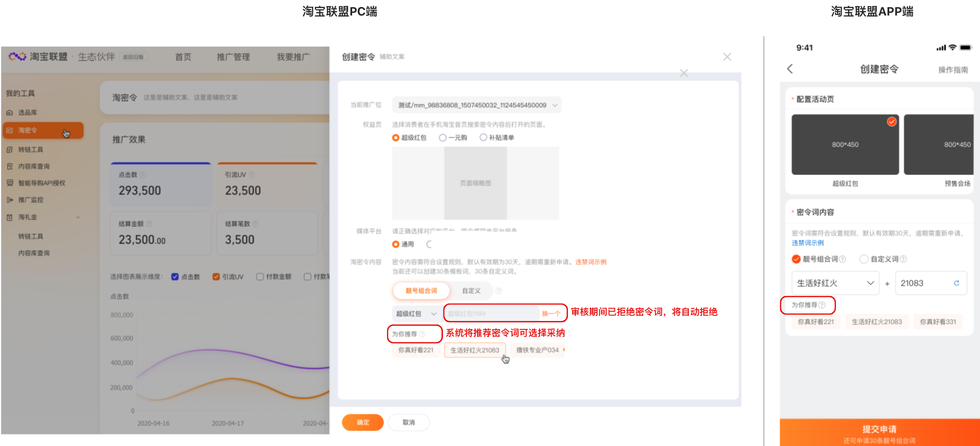This screenshot has width=980, height=446.
Task: Refresh the 21083 number in the app
Action: pos(957,283)
